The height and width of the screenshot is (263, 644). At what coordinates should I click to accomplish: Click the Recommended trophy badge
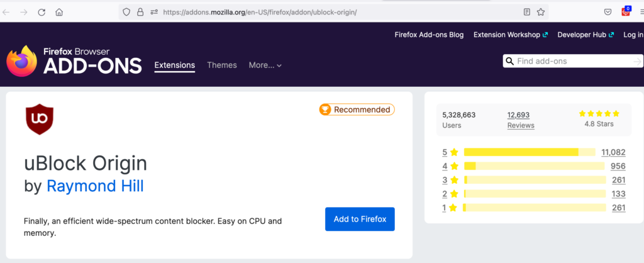pyautogui.click(x=357, y=109)
